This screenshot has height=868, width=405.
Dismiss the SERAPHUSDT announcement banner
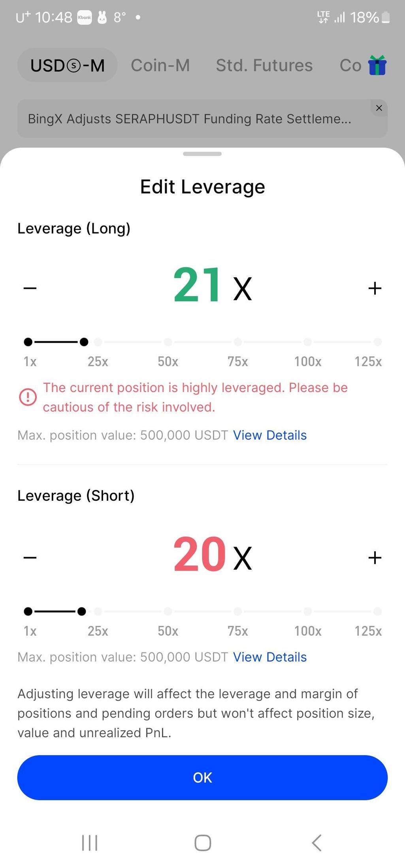coord(379,108)
